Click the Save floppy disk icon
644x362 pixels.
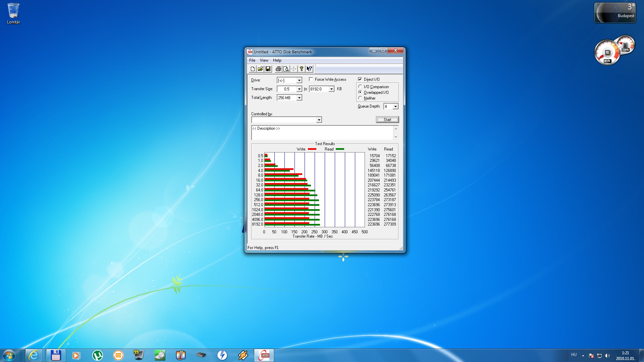pyautogui.click(x=268, y=69)
